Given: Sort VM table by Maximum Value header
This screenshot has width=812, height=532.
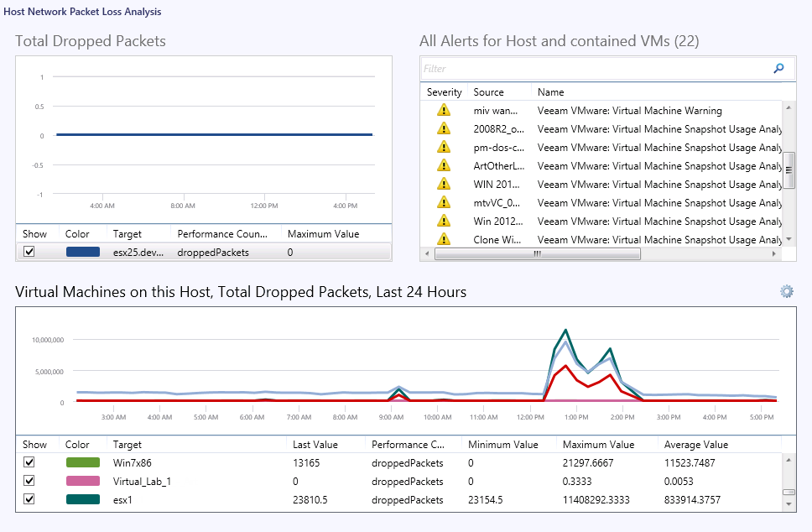Looking at the screenshot, I should (598, 445).
